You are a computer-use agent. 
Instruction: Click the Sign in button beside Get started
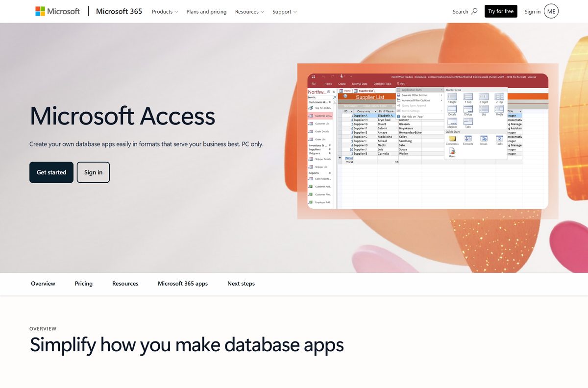(93, 172)
